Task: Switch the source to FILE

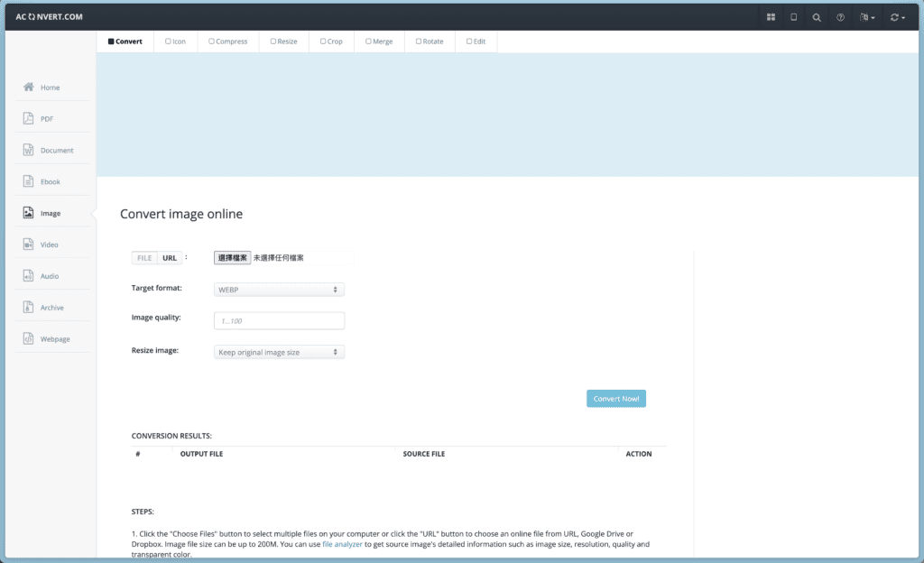Action: 144,258
